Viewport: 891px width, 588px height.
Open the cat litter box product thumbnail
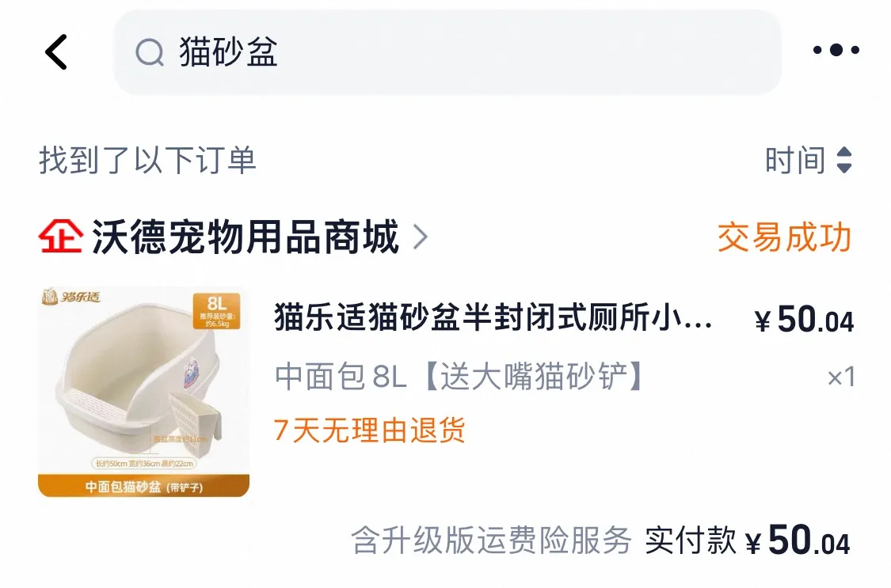144,393
